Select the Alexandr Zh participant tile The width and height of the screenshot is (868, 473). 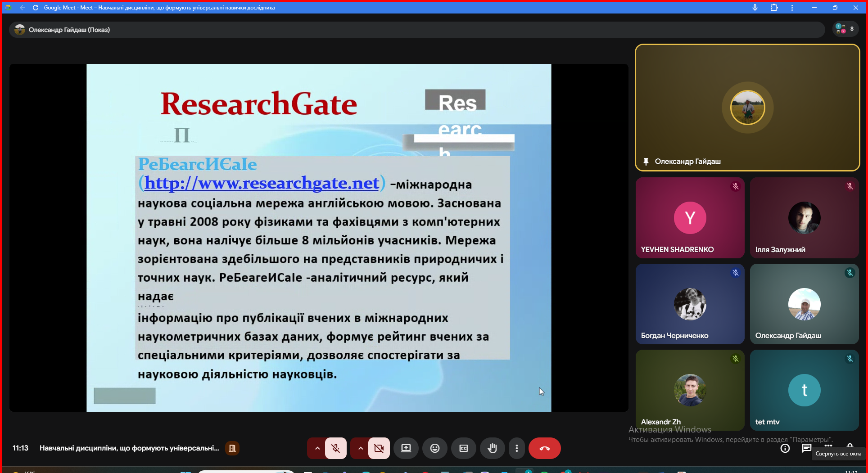pyautogui.click(x=690, y=390)
